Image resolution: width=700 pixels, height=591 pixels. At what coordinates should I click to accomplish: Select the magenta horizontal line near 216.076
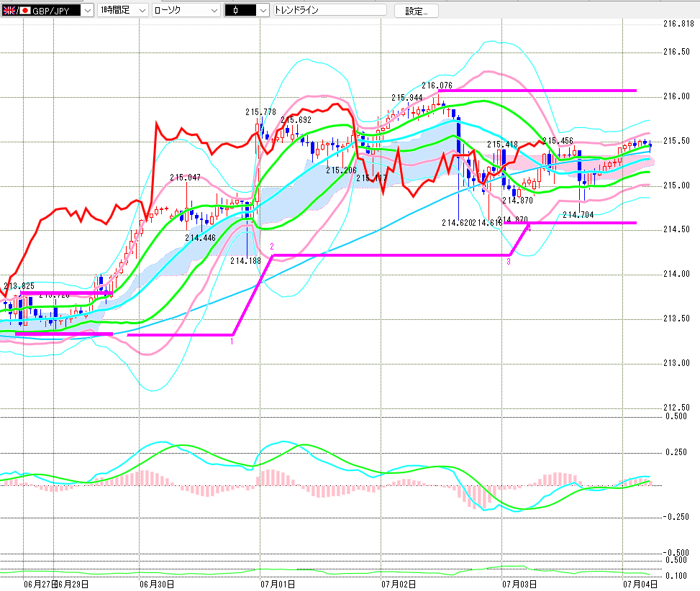click(x=537, y=91)
